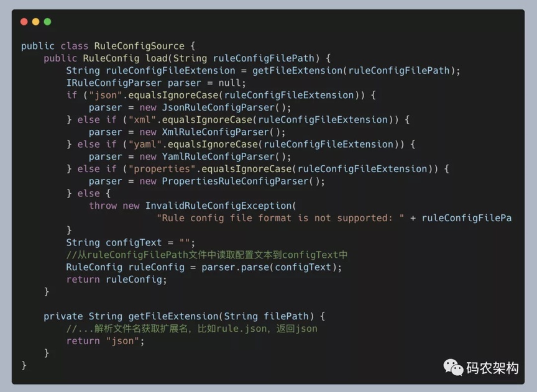Click the 'return ruleConfig;' line

pyautogui.click(x=116, y=280)
